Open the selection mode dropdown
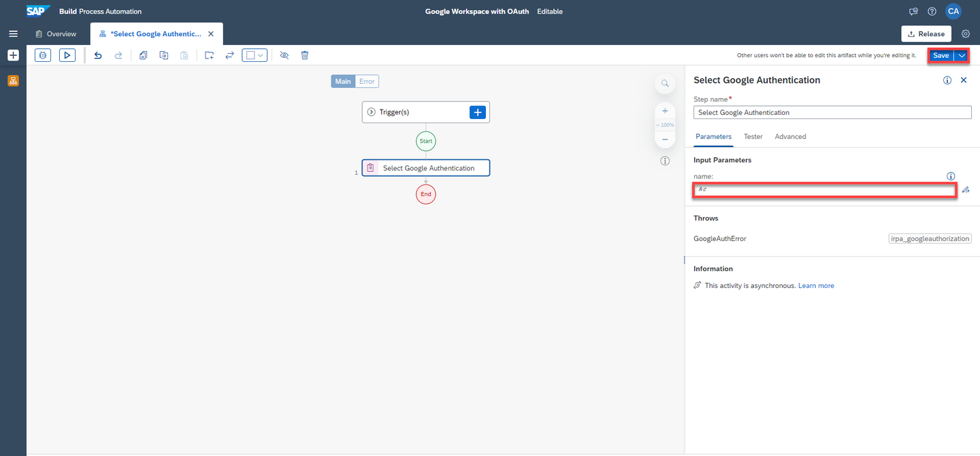The width and height of the screenshot is (980, 456). (x=255, y=55)
